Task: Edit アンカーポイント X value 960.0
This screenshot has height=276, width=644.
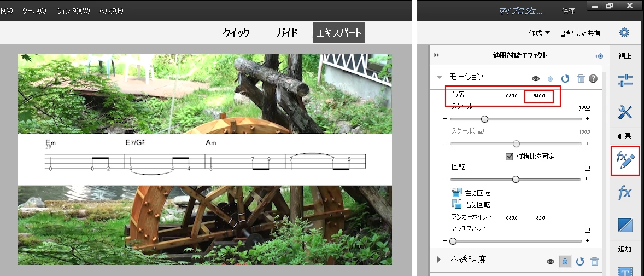Action: [511, 218]
